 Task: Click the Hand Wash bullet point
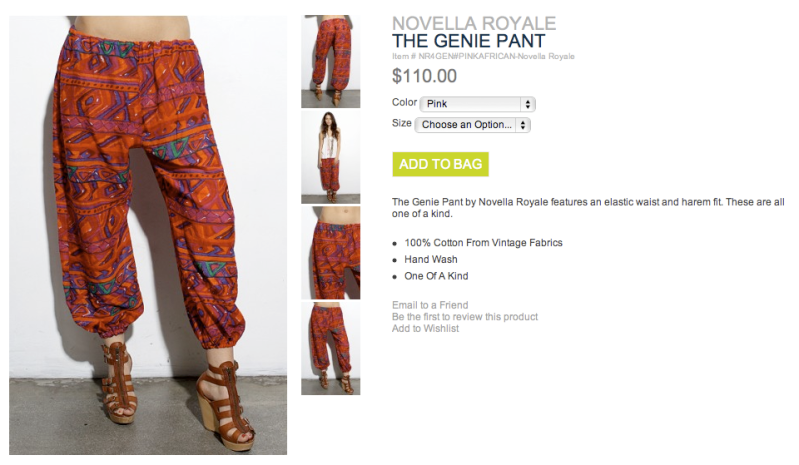pyautogui.click(x=431, y=259)
